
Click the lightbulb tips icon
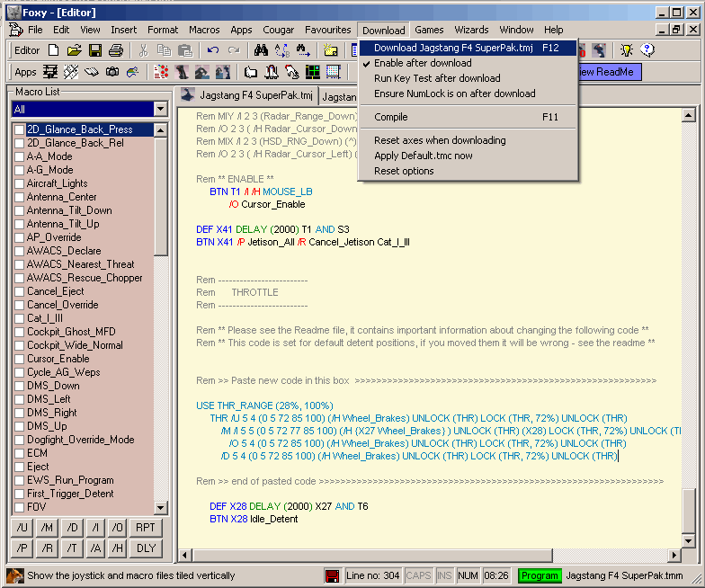(x=626, y=50)
